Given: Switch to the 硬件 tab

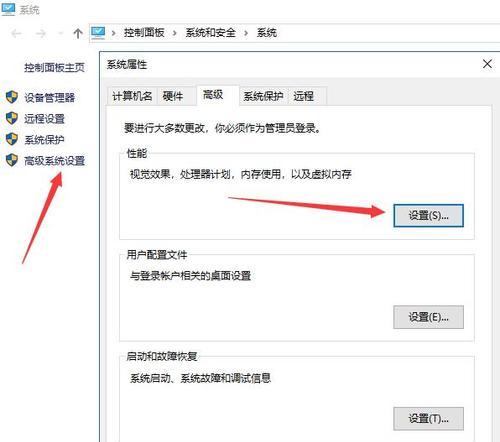Looking at the screenshot, I should (x=173, y=96).
